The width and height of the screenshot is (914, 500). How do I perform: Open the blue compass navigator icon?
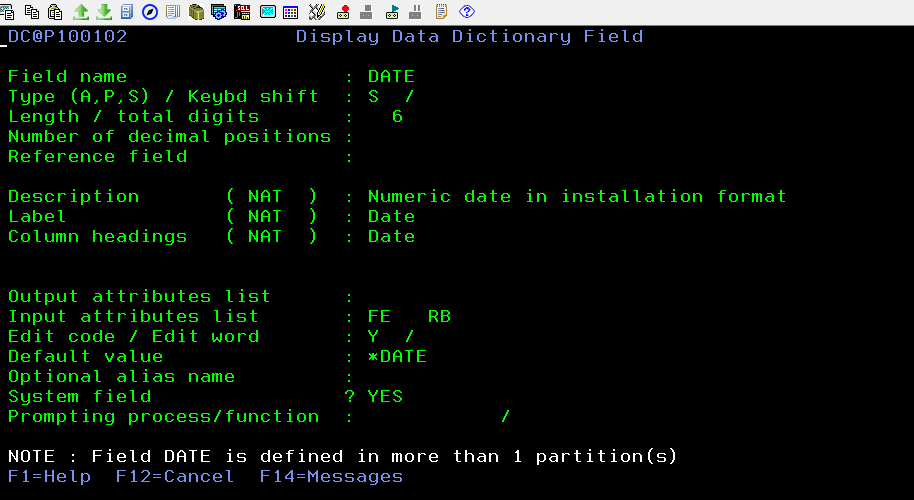(149, 12)
